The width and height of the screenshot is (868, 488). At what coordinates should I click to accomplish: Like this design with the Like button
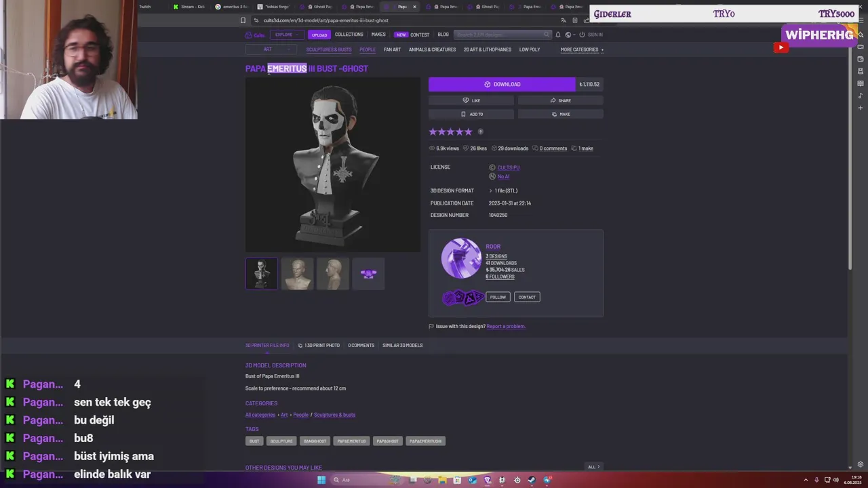[x=471, y=100]
